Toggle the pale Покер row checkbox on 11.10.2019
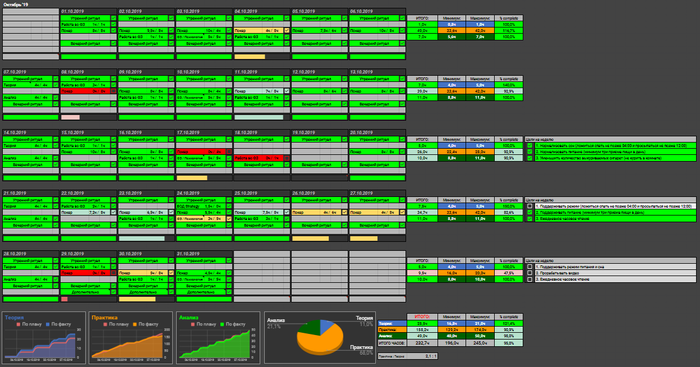Viewport: 700px width, 367px height. tap(287, 91)
